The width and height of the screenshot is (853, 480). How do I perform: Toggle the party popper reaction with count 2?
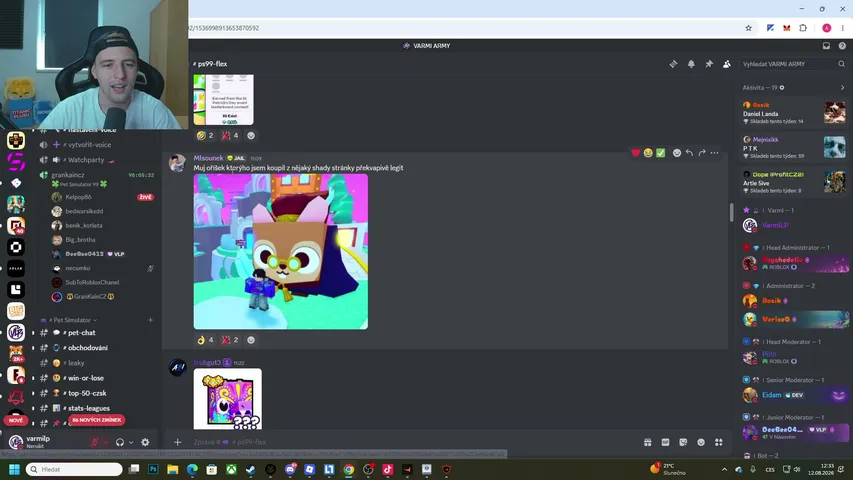tap(230, 340)
